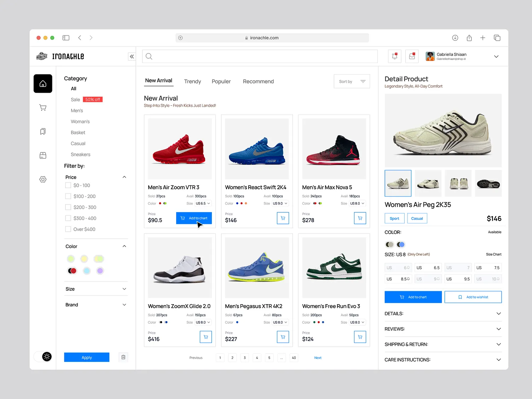532x399 pixels.
Task: Toggle the light/dark theme switch
Action: 43,357
